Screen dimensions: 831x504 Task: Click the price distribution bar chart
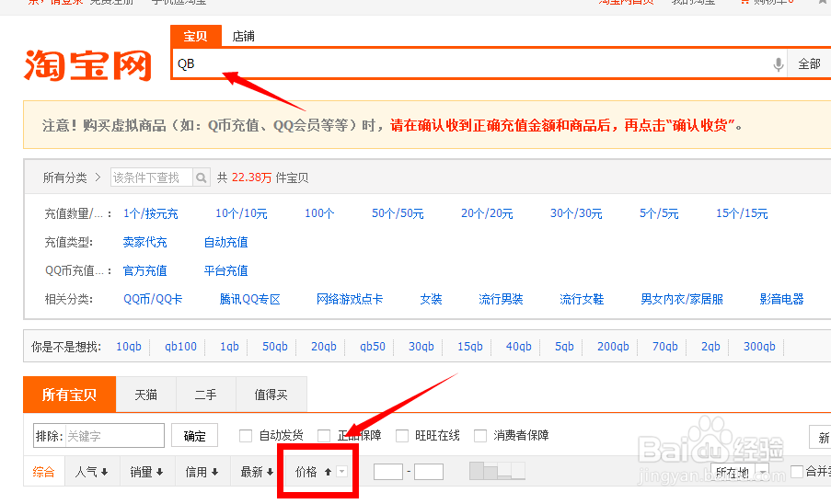point(497,471)
